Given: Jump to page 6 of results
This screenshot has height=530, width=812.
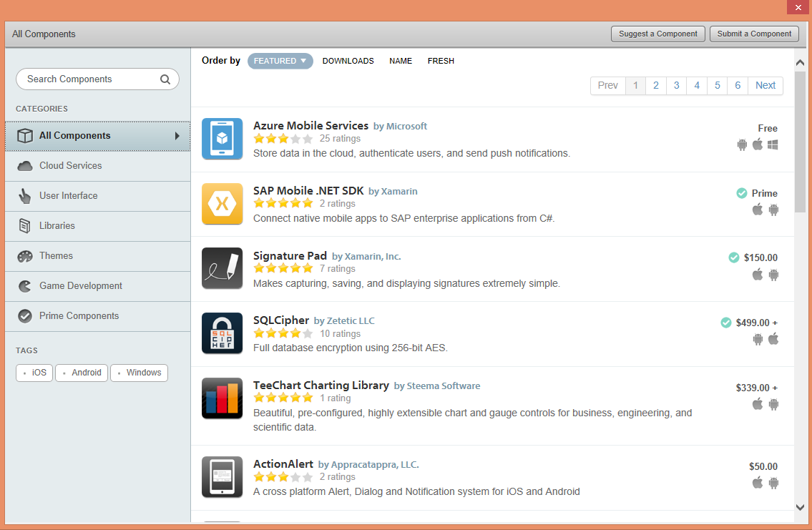Looking at the screenshot, I should [x=738, y=85].
